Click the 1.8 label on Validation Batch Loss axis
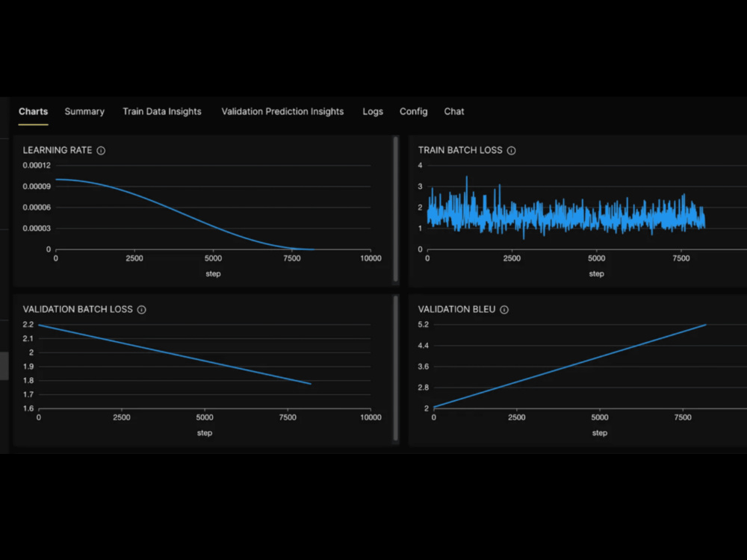 [28, 381]
